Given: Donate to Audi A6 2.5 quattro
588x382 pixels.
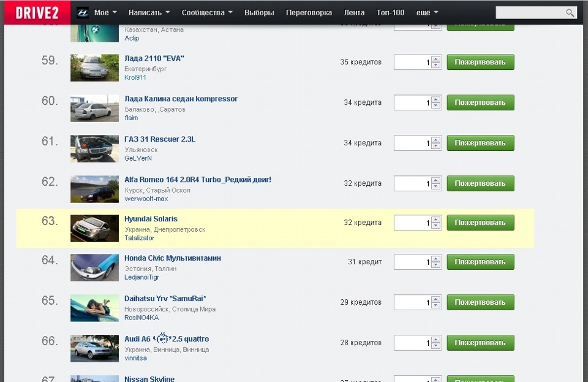Looking at the screenshot, I should pos(480,343).
